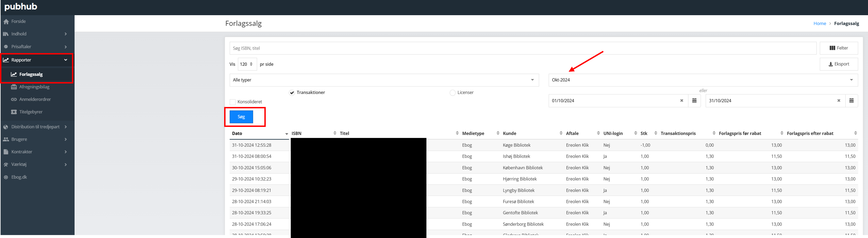Screen dimensions: 868x238
Task: Enable the Konsolideret checkbox
Action: point(232,102)
